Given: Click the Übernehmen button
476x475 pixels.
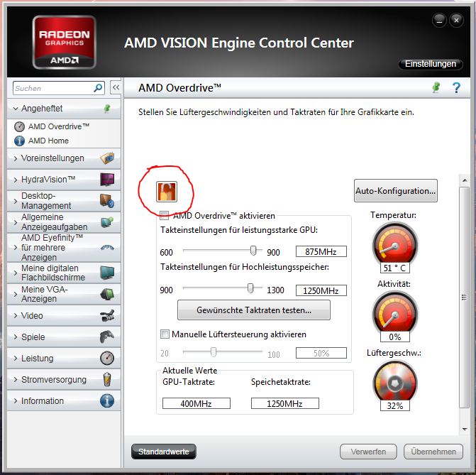Looking at the screenshot, I should (x=433, y=452).
